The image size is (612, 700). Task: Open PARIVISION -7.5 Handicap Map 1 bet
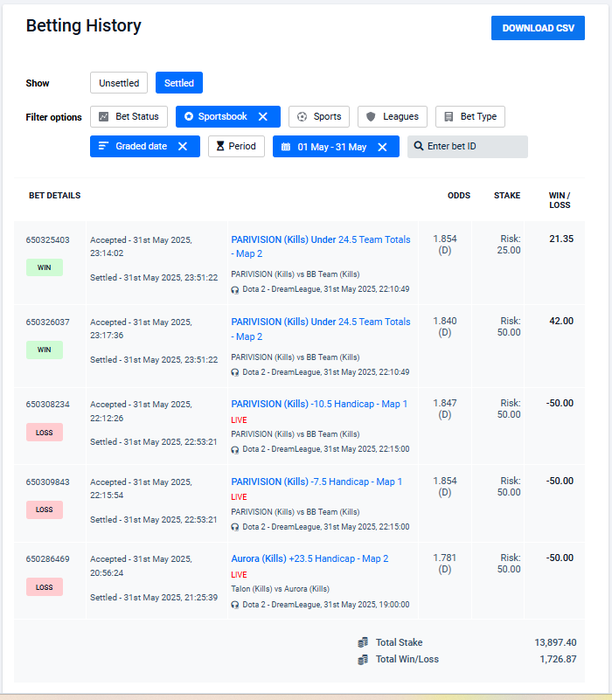tap(316, 482)
